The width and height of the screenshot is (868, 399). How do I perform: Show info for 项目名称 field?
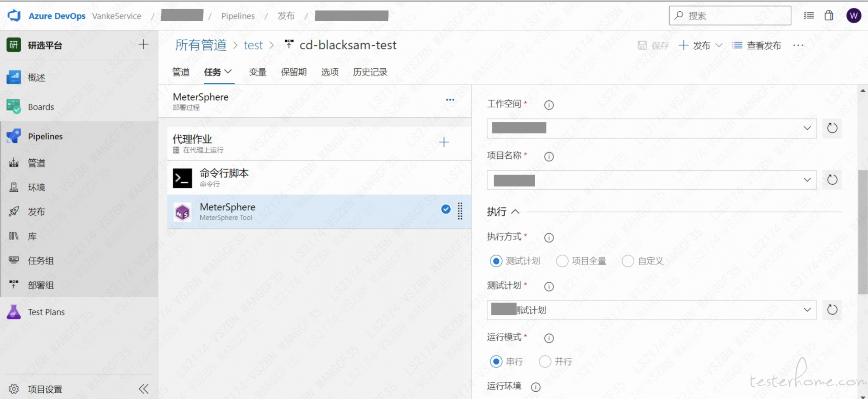point(549,157)
